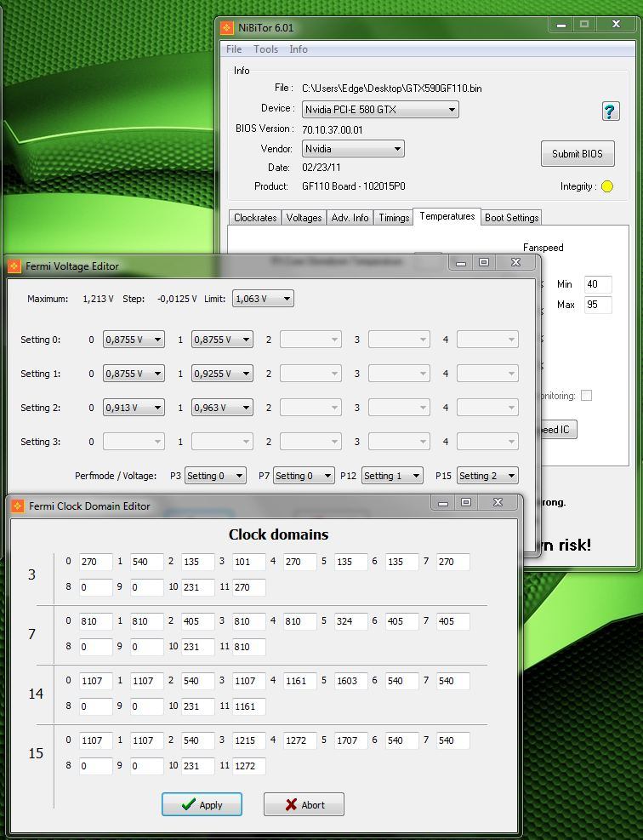Click the date value 02/23/11

point(321,167)
